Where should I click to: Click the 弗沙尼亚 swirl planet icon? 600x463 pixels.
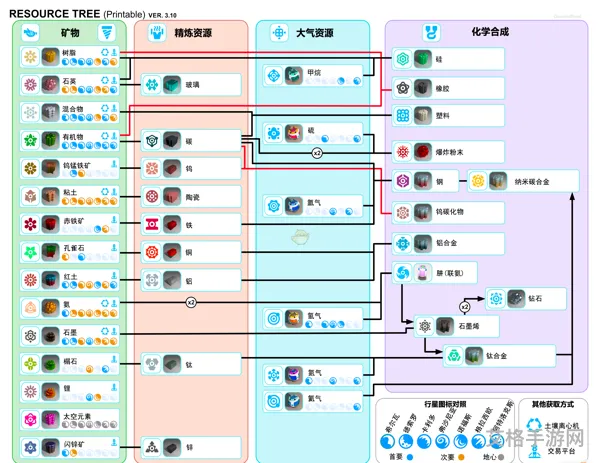pos(442,442)
